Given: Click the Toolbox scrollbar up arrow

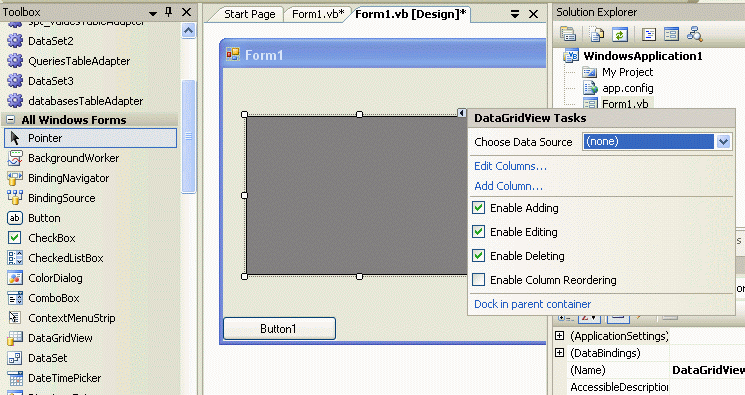Looking at the screenshot, I should click(x=189, y=31).
